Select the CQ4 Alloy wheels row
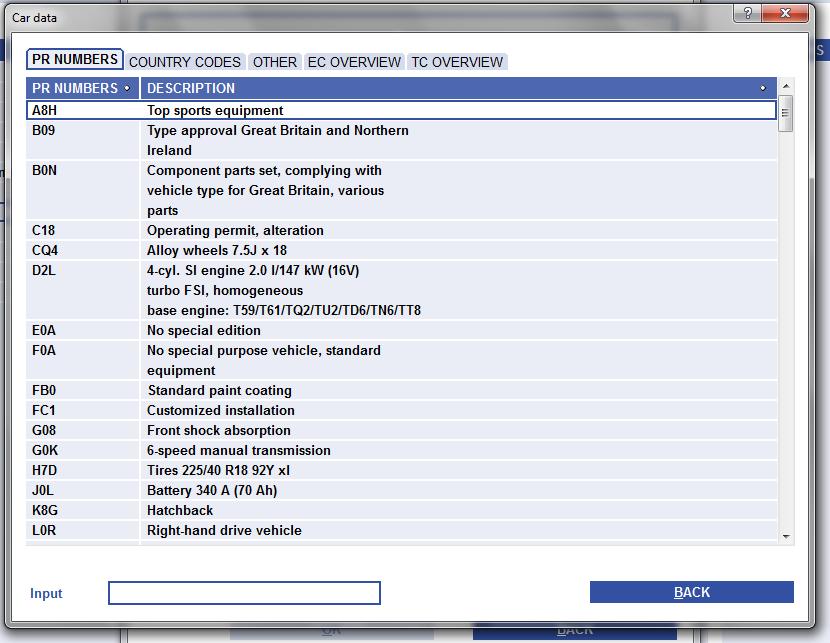Viewport: 830px width, 643px height. (400, 250)
